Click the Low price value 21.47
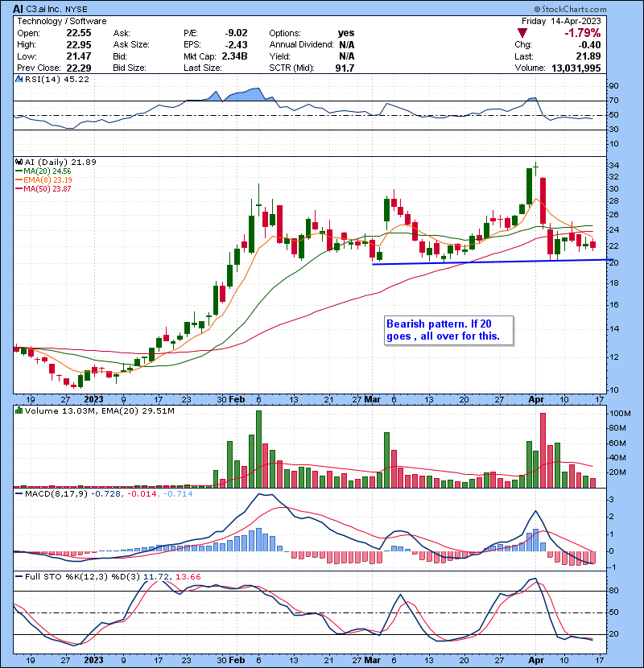This screenshot has width=644, height=668. [78, 56]
